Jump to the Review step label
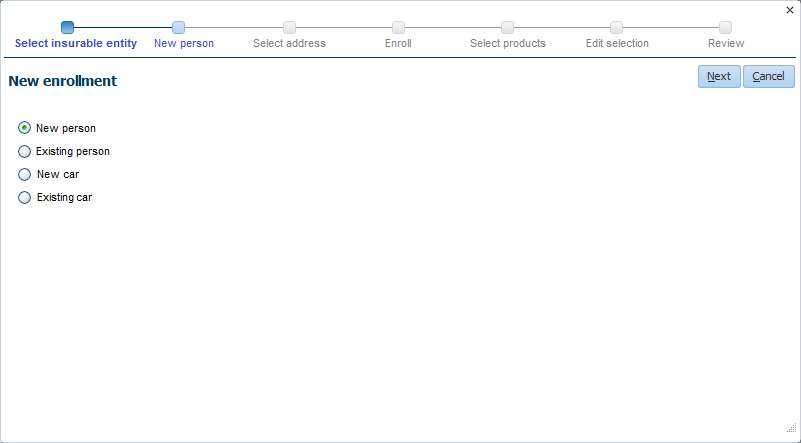Image resolution: width=801 pixels, height=443 pixels. pyautogui.click(x=726, y=43)
